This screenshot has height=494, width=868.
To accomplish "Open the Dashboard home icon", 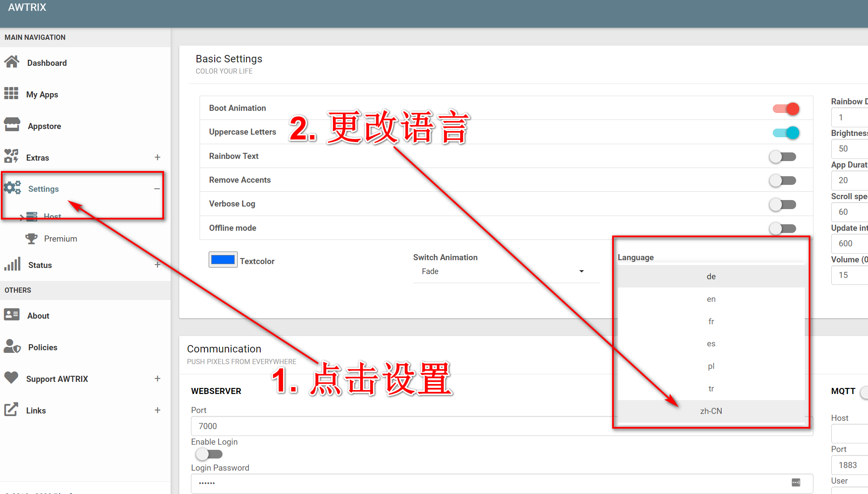I will click(12, 62).
